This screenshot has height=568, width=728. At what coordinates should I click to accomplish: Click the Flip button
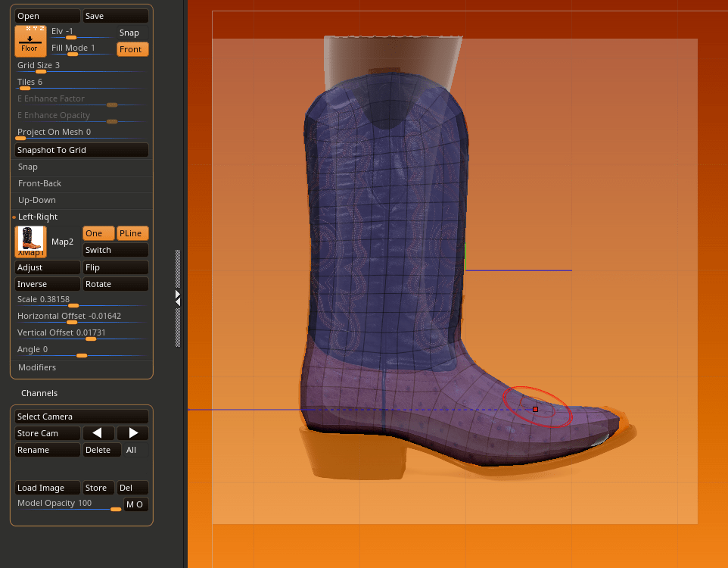click(115, 267)
